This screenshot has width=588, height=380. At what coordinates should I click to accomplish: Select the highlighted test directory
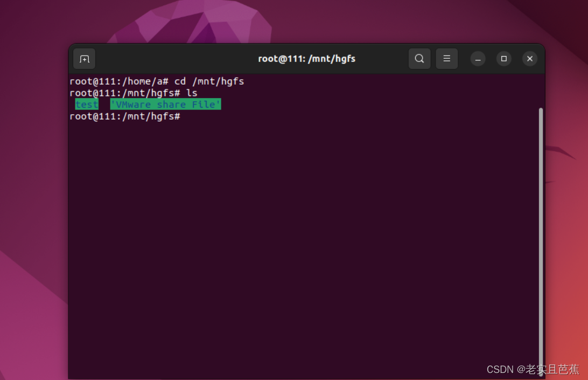pyautogui.click(x=86, y=104)
